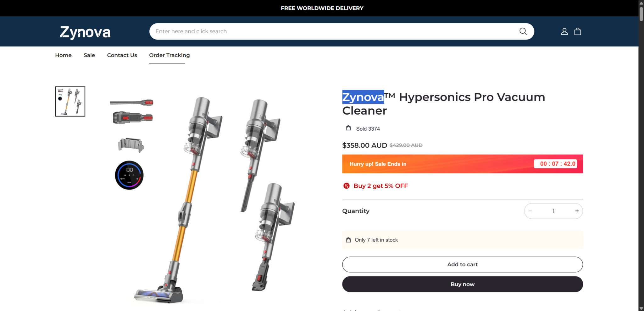Go to the Home menu item
Screen dimensions: 644x311
[63, 55]
